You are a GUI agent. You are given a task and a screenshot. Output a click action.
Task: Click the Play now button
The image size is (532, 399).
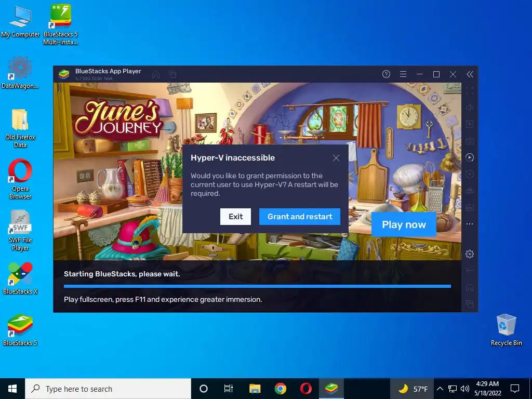pos(404,224)
